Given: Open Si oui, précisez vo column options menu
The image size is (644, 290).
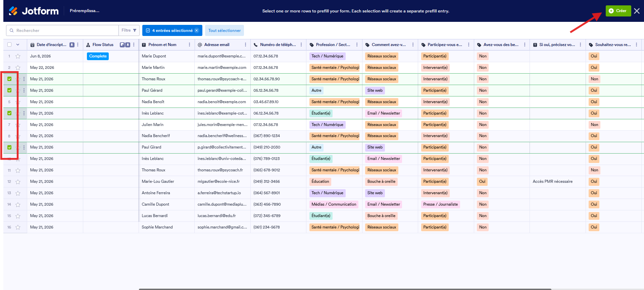Looking at the screenshot, I should [580, 45].
